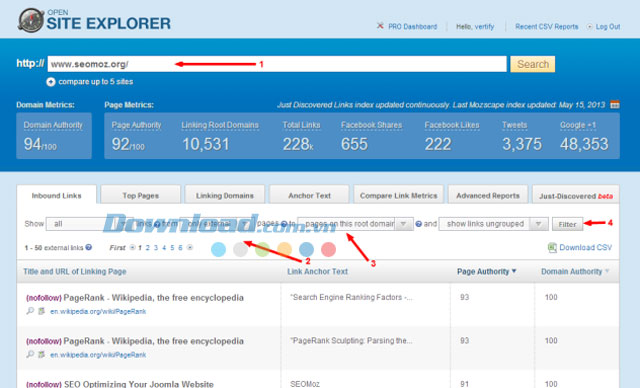The width and height of the screenshot is (640, 388).
Task: Click the URL input field with www.seomoz.org
Action: [x=277, y=64]
